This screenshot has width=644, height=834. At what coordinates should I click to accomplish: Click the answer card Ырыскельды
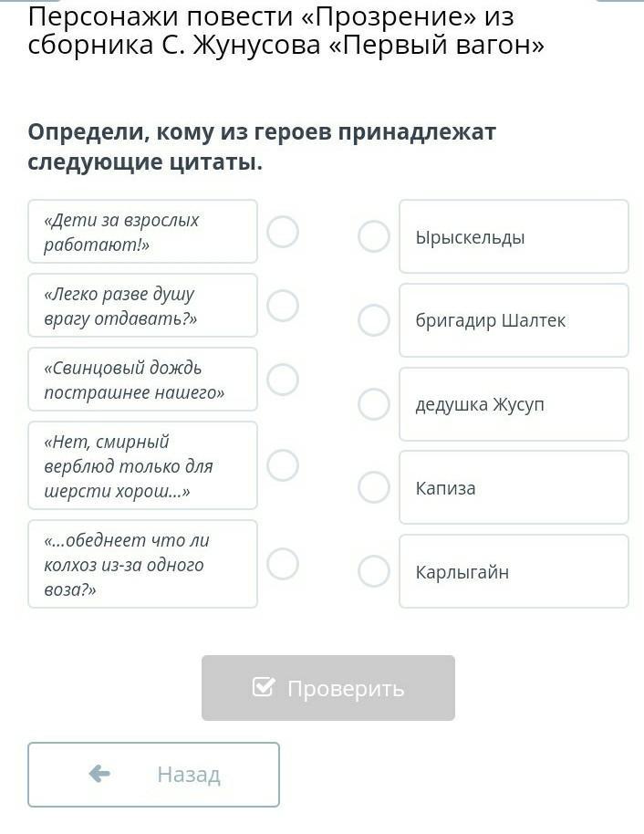pos(514,236)
